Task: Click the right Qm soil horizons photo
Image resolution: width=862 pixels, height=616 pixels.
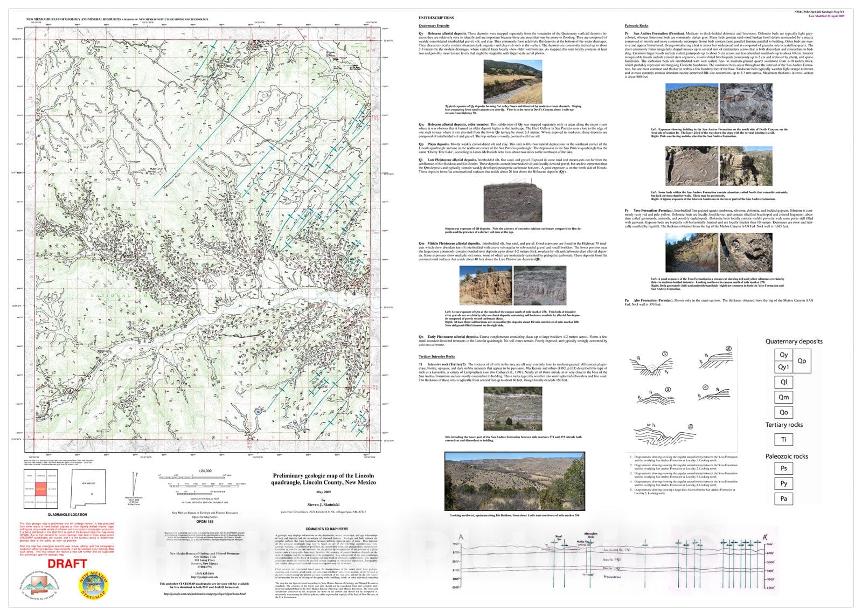Action: [540, 286]
